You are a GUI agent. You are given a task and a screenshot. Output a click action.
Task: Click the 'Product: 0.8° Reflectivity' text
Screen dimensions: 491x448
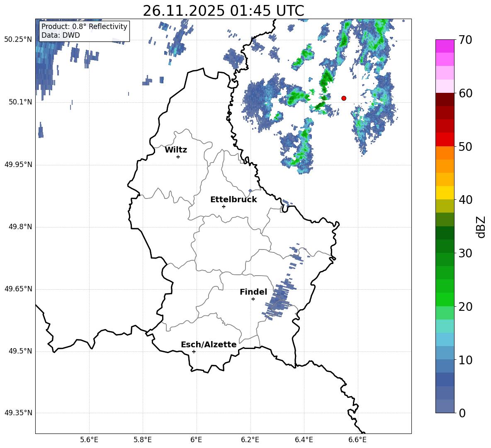(x=85, y=27)
